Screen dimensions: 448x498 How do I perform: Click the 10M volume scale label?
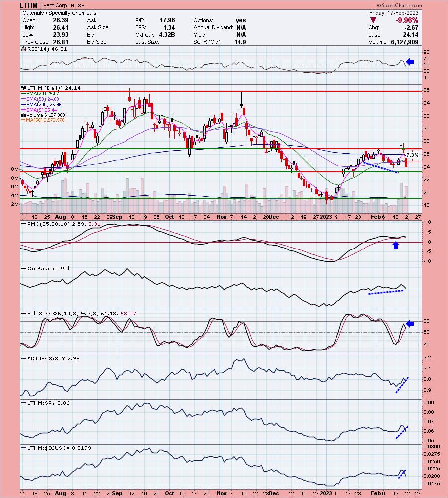[13, 169]
